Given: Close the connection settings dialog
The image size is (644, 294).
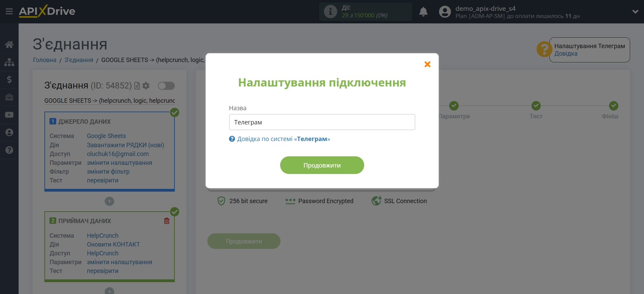Looking at the screenshot, I should [x=428, y=64].
